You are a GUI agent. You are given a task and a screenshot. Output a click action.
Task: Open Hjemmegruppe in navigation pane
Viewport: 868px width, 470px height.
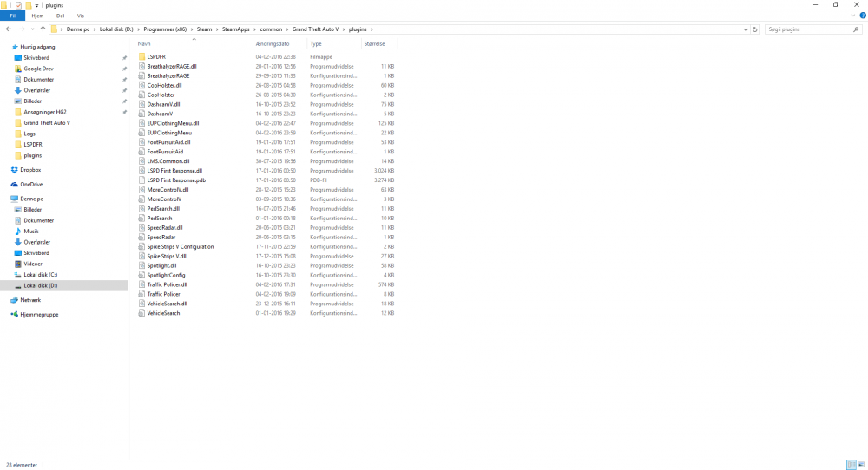tap(39, 314)
